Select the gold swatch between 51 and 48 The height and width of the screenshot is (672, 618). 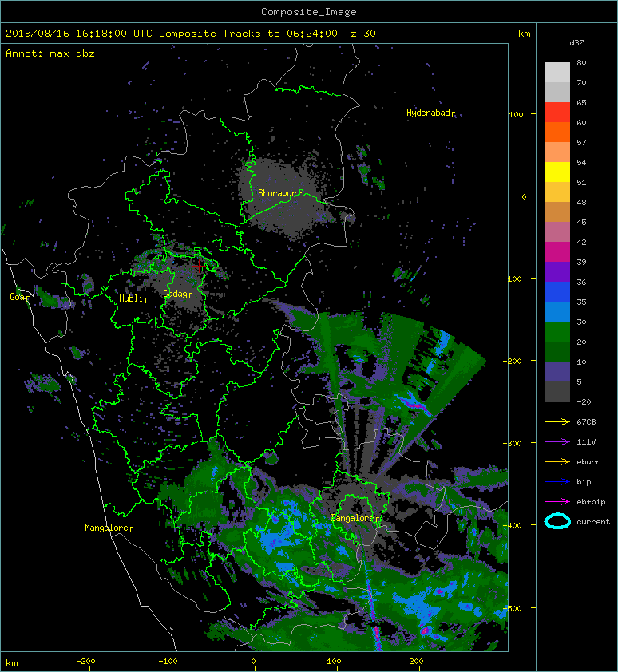point(557,192)
